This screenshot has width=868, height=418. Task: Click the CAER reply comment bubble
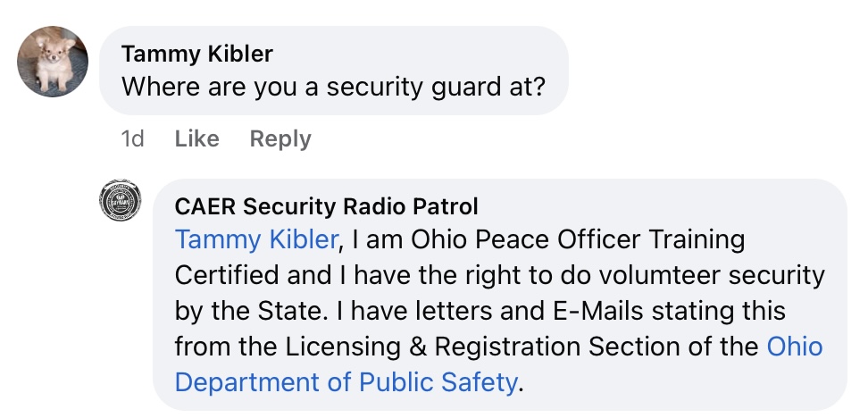pyautogui.click(x=500, y=295)
